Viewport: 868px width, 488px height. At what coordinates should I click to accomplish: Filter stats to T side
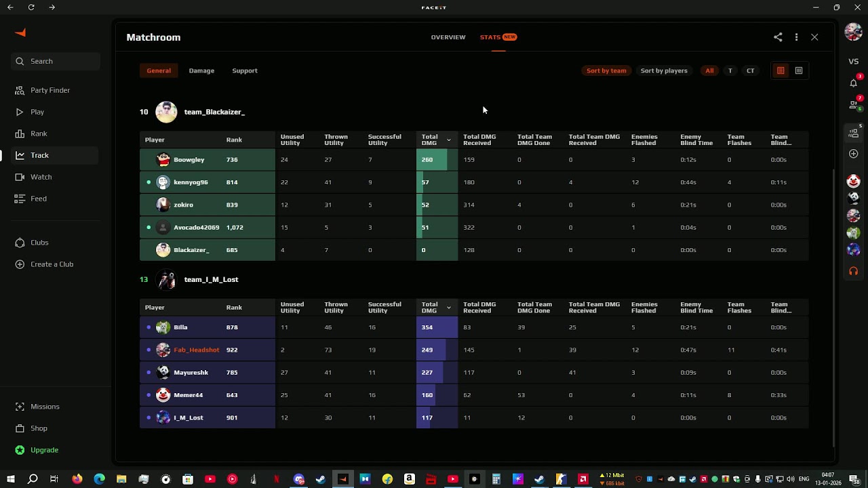tap(730, 70)
